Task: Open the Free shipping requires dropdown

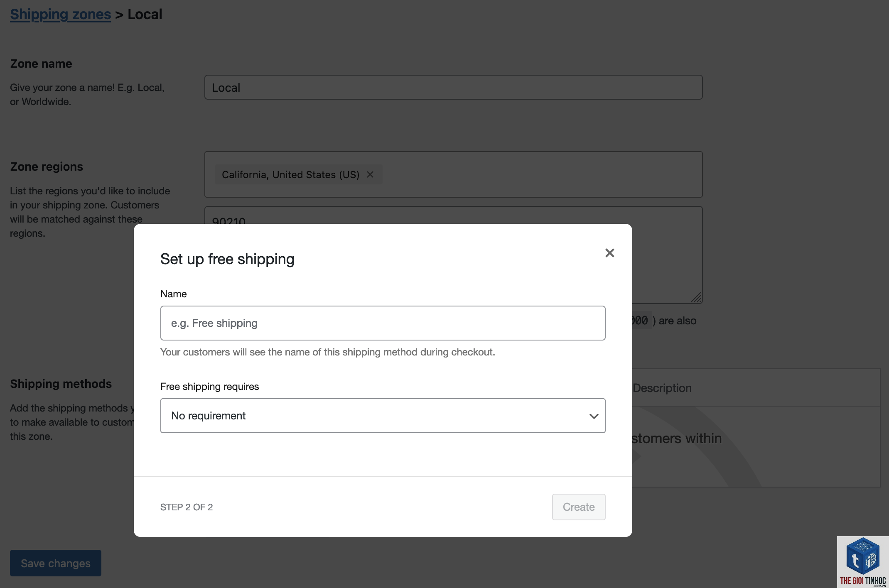Action: pyautogui.click(x=383, y=416)
